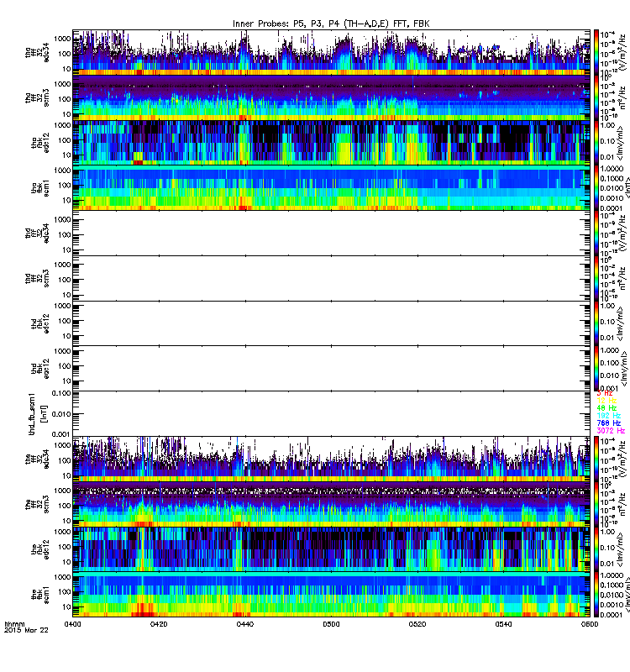Image resolution: width=630 pixels, height=672 pixels.
Task: Click inside the tha fbk edc12 spectrogram panel
Action: tap(331, 143)
